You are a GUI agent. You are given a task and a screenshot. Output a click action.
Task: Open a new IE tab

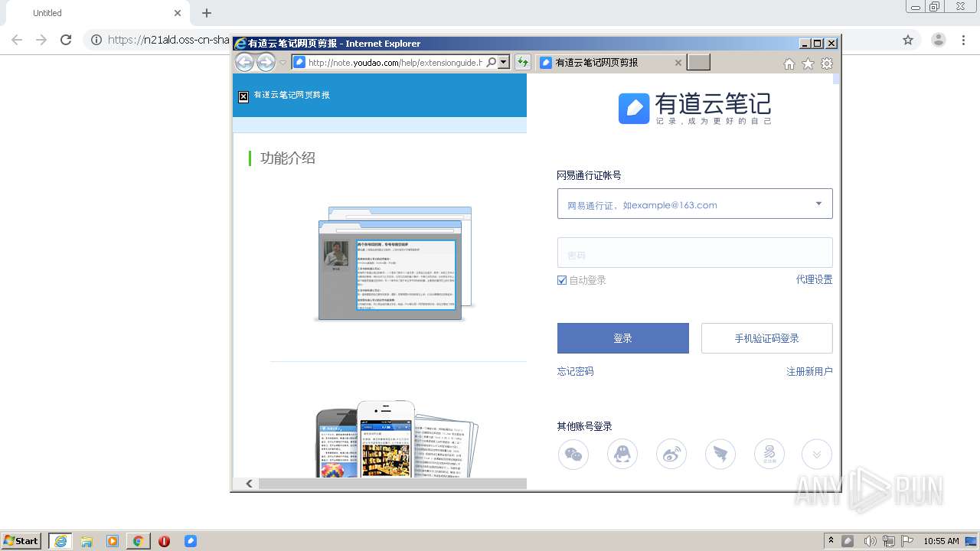pyautogui.click(x=699, y=63)
